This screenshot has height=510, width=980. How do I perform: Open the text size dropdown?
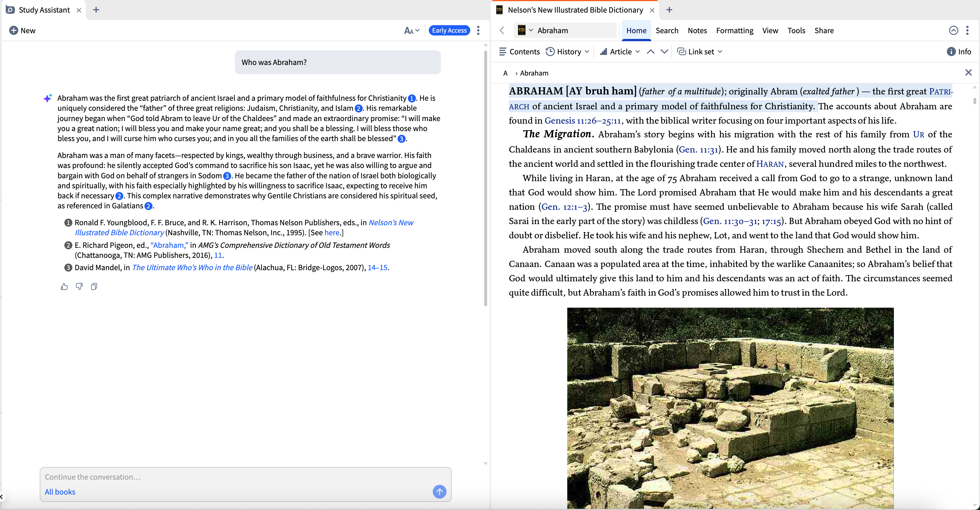click(412, 30)
